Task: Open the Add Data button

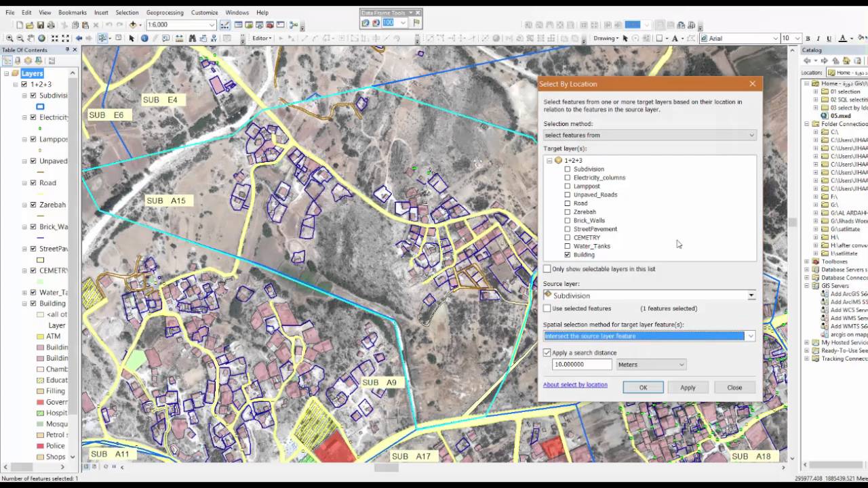Action: click(134, 25)
